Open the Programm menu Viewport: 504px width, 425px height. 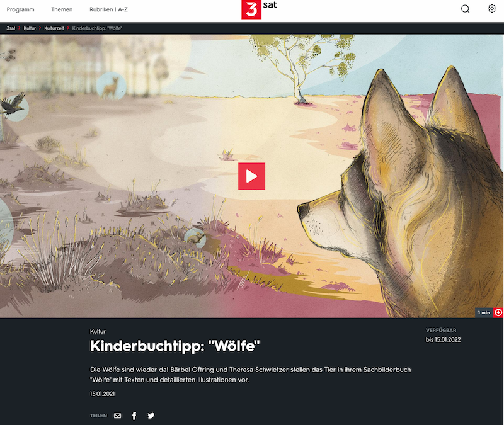click(20, 9)
